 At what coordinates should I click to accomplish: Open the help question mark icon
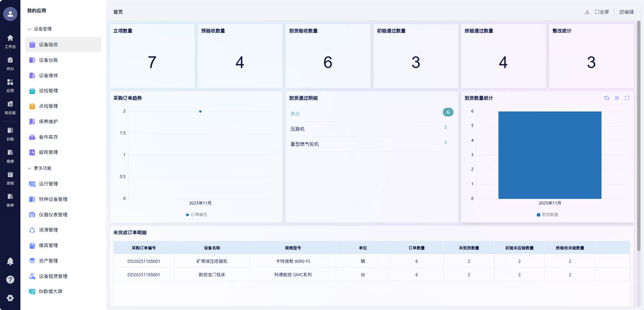click(10, 279)
